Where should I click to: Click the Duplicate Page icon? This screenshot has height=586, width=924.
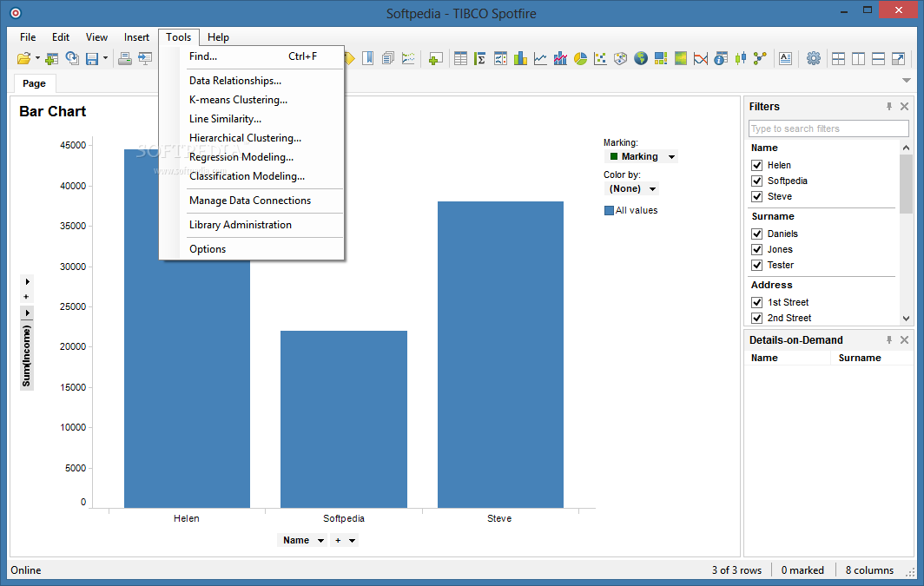point(387,58)
